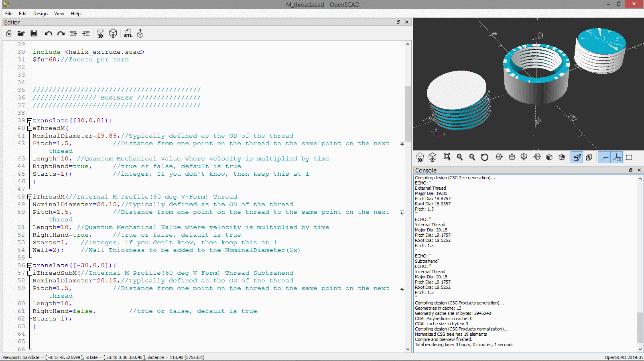Toggle Show Scale Markers in the viewer
Viewport: 644px width, 361px height.
(617, 157)
